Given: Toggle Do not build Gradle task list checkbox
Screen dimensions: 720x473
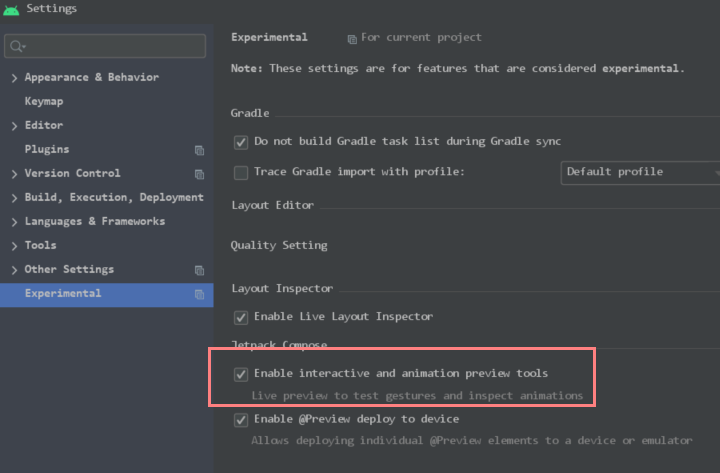Looking at the screenshot, I should (241, 142).
